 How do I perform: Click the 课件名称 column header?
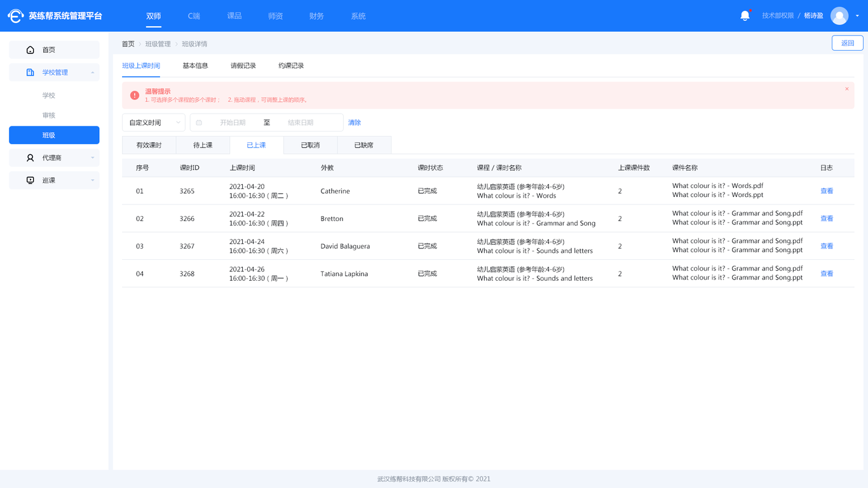(x=685, y=168)
